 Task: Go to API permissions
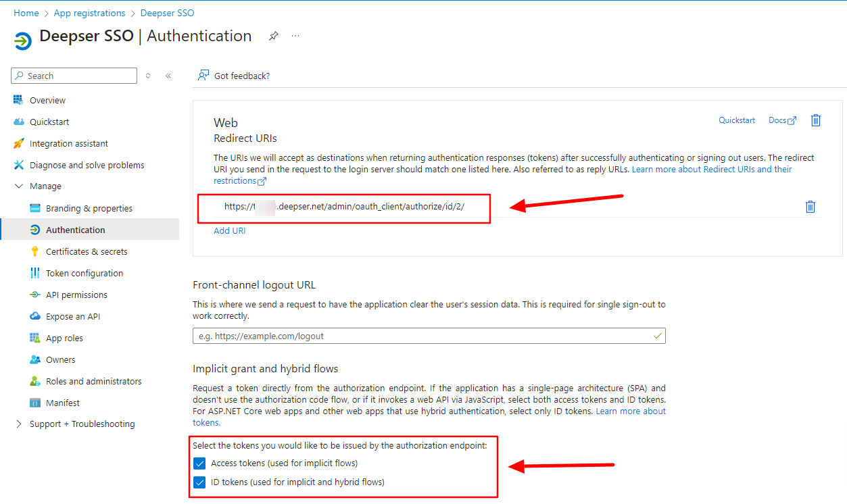pyautogui.click(x=76, y=295)
